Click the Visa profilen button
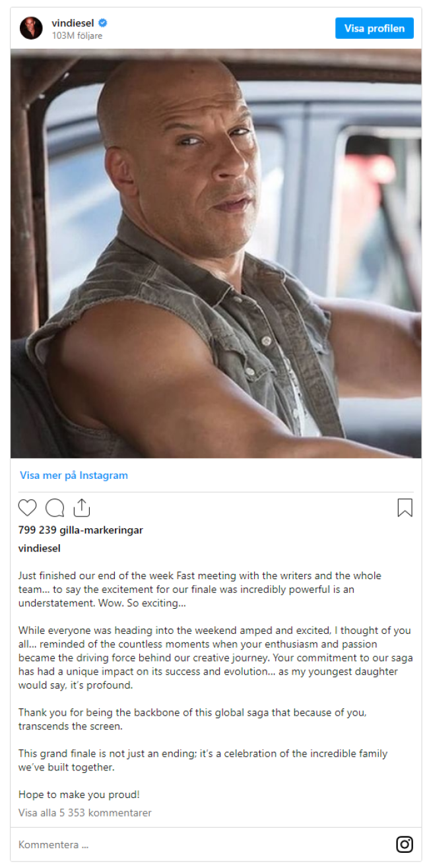 374,28
